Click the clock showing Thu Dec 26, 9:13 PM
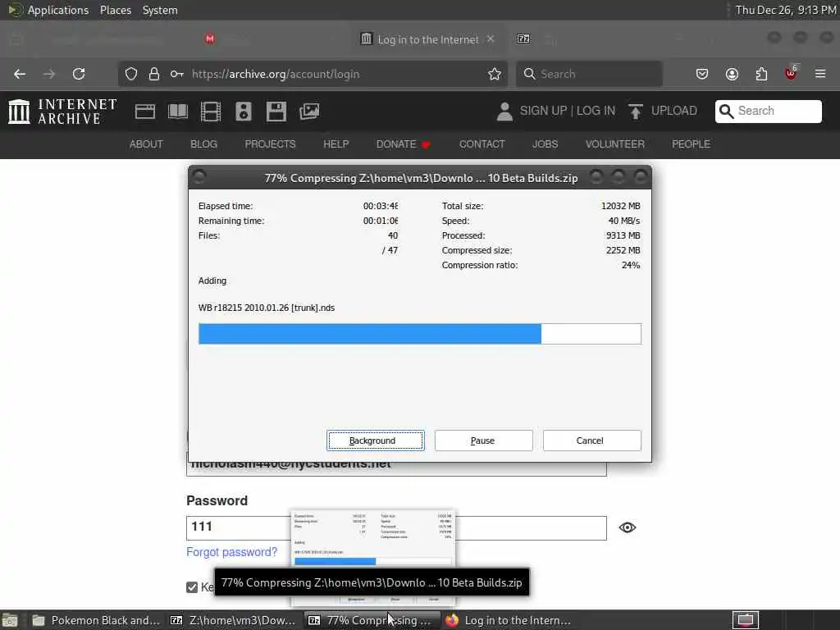 (x=785, y=10)
